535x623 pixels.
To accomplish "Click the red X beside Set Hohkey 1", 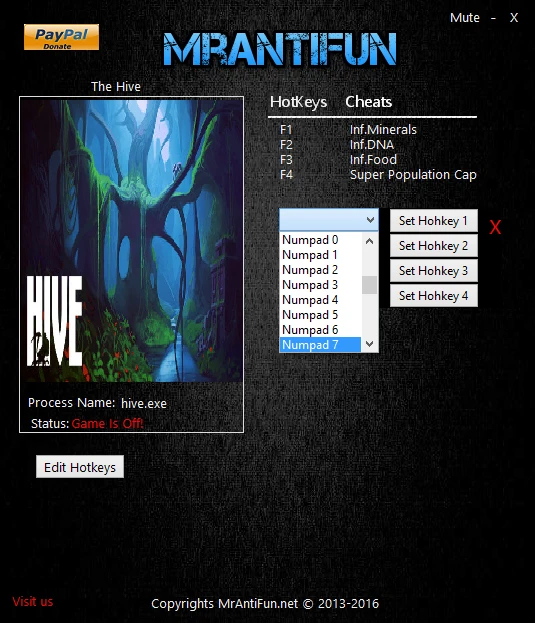I will tap(495, 227).
